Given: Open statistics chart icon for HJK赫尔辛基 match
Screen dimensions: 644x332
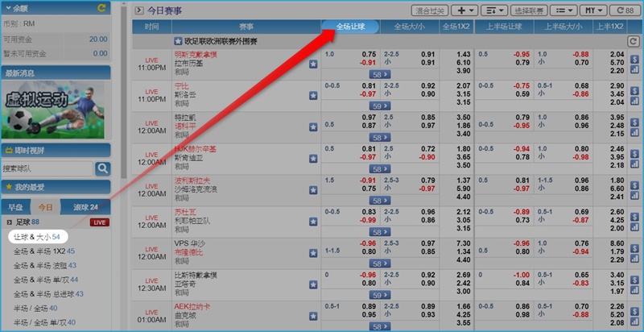Looking at the screenshot, I should pos(634,164).
